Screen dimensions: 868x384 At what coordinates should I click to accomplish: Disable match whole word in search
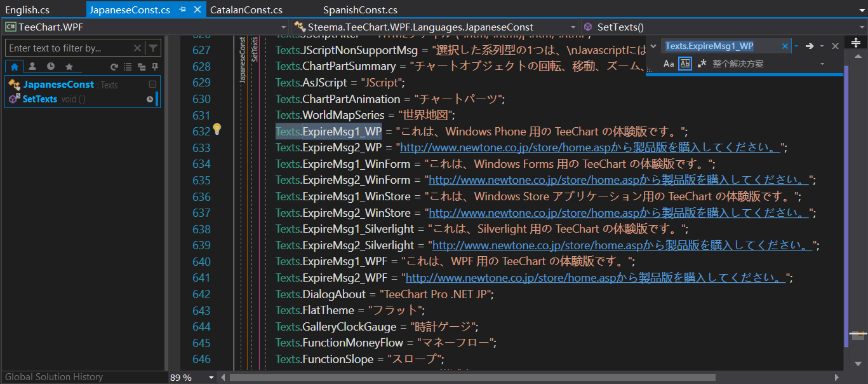click(685, 63)
